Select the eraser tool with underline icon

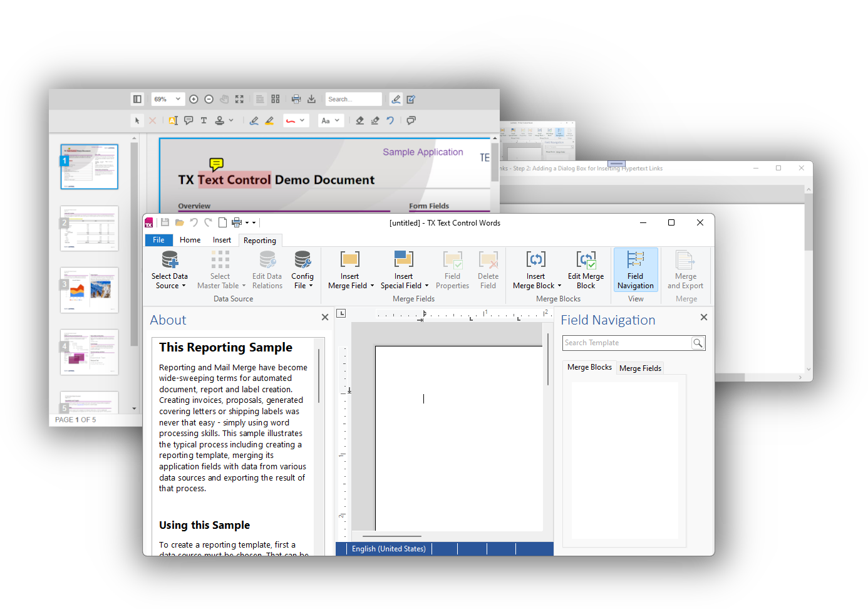[375, 120]
